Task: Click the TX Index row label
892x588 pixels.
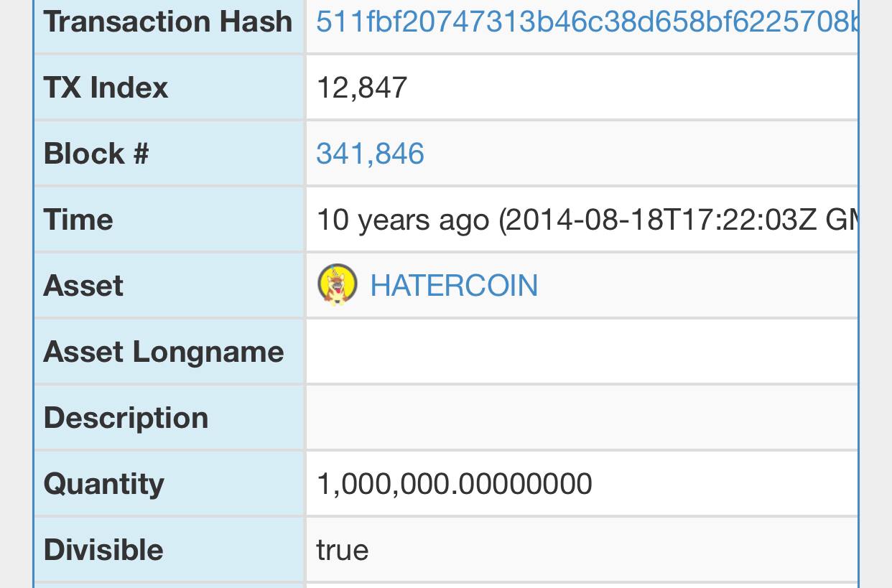Action: coord(106,88)
